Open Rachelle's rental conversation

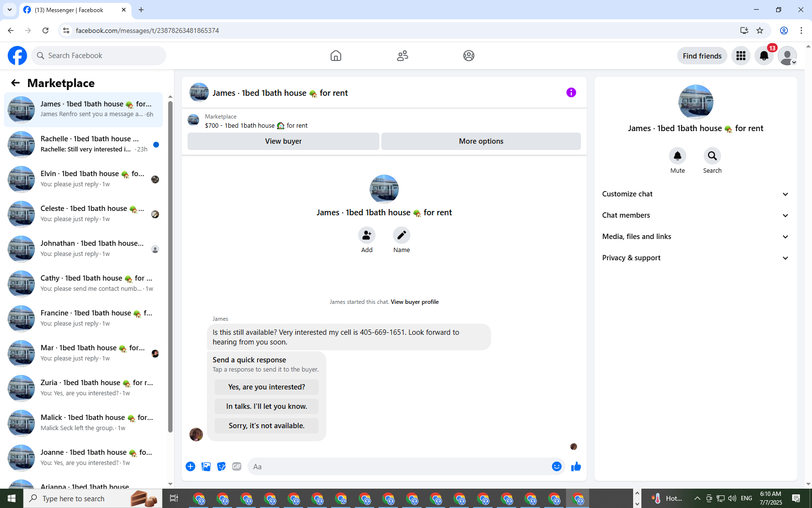84,145
